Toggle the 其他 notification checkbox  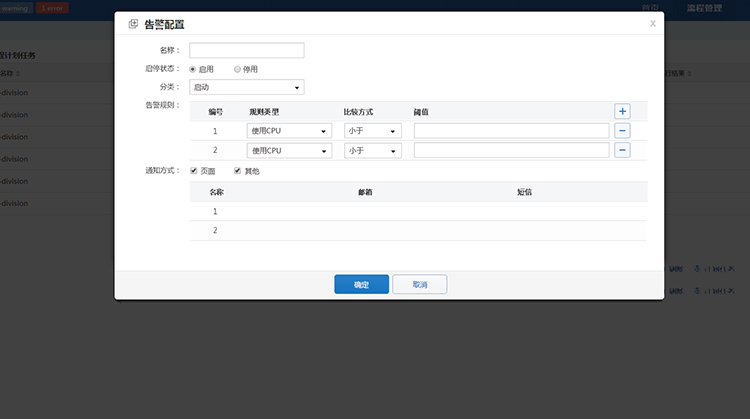click(x=237, y=171)
